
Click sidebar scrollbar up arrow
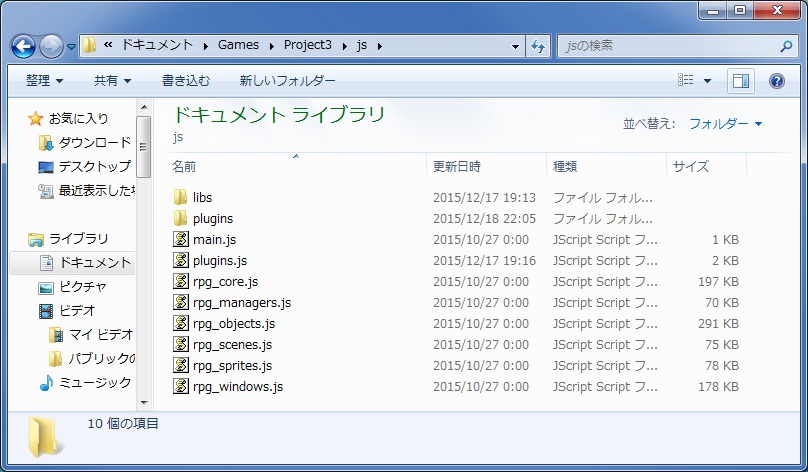144,107
